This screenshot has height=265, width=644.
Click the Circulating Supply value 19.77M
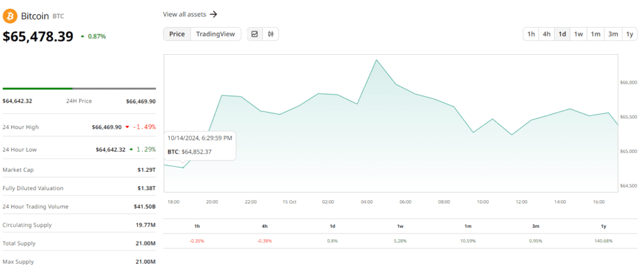pyautogui.click(x=146, y=225)
